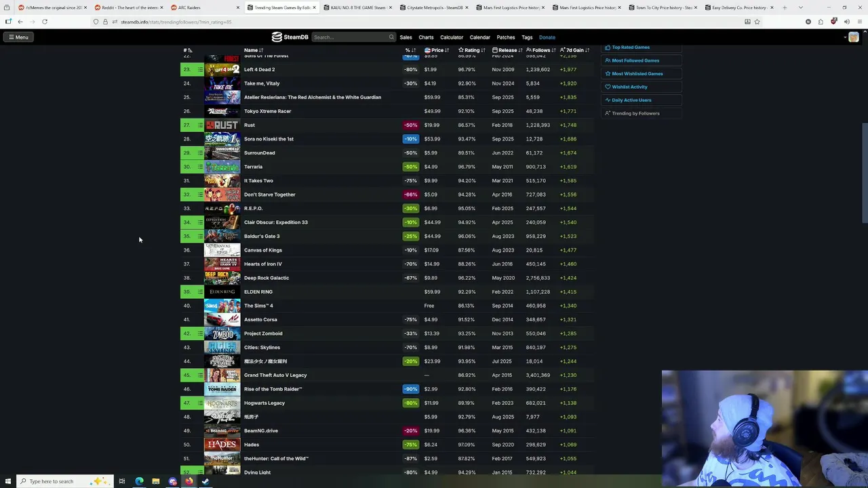The image size is (868, 488).
Task: Click the $59.99 price for ELDEN RING
Action: click(432, 292)
